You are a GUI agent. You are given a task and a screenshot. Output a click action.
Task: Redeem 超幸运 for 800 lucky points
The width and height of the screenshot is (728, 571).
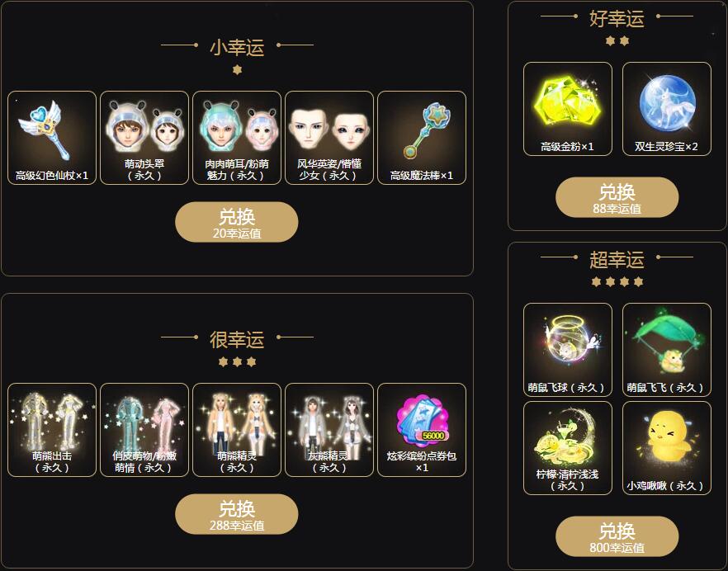coord(617,536)
